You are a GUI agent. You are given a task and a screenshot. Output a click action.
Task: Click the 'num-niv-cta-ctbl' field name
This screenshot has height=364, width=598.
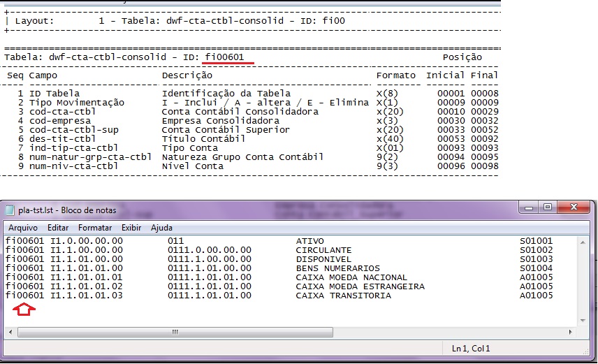(73, 166)
